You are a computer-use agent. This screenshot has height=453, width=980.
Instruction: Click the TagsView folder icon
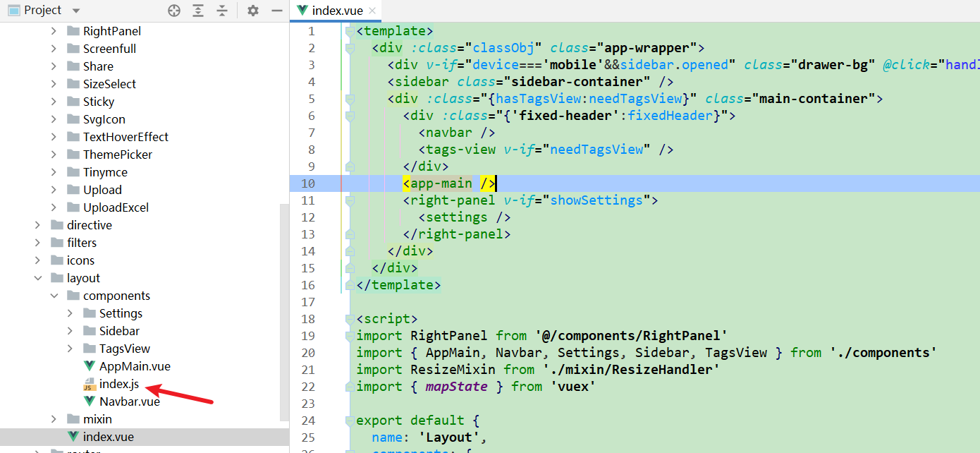click(89, 349)
